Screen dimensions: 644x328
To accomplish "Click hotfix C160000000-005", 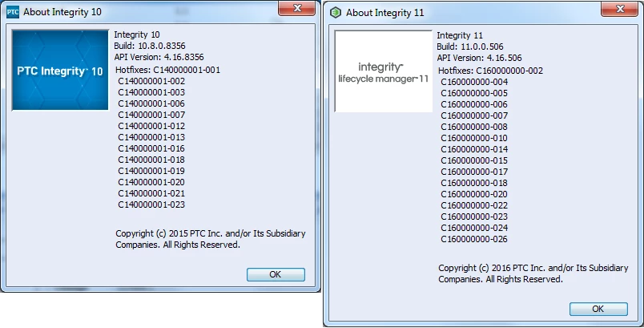I will (x=474, y=93).
